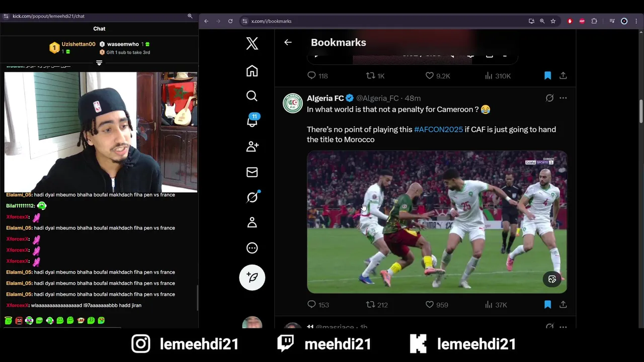
Task: Click the 'Chat' title in Kick popout
Action: pos(99,29)
